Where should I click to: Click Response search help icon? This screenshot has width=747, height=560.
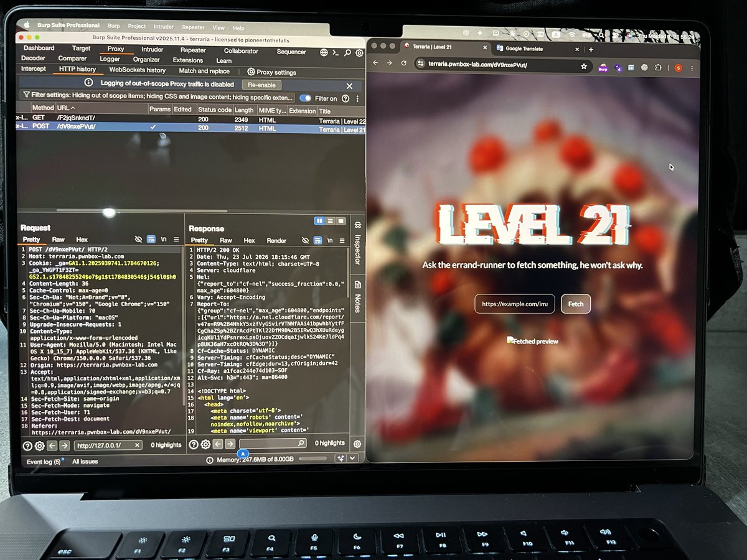tap(194, 444)
